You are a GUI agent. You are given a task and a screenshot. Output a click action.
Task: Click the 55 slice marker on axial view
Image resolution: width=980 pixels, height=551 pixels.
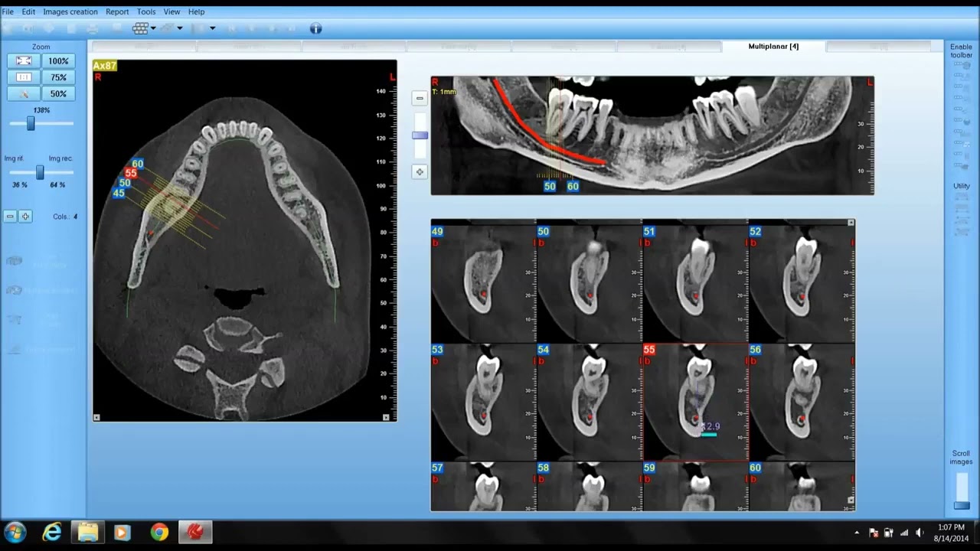[x=131, y=174]
